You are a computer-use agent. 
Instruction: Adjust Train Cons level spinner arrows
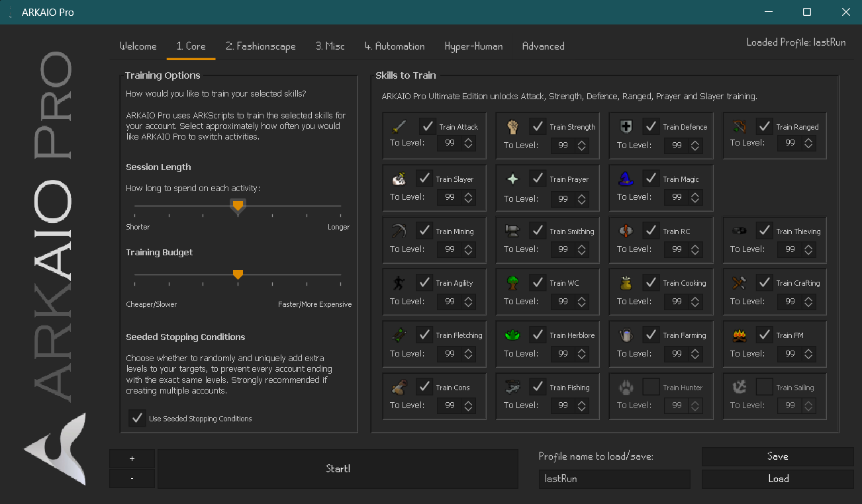click(469, 405)
